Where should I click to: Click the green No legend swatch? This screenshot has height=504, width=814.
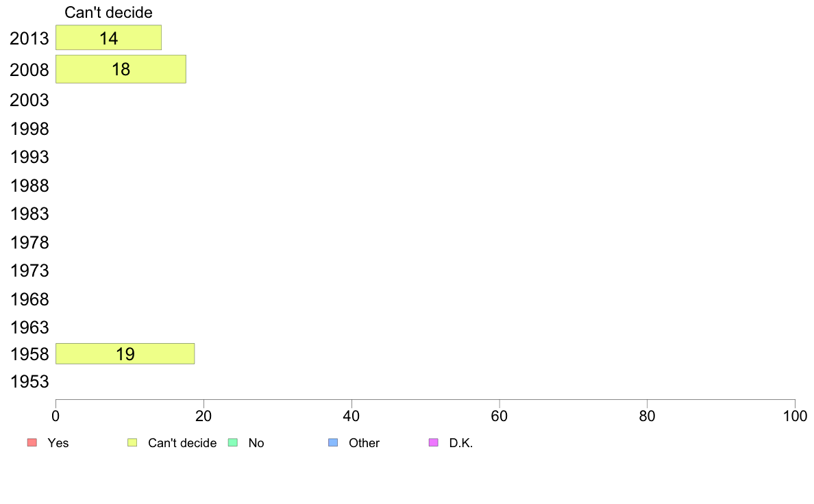pyautogui.click(x=233, y=443)
